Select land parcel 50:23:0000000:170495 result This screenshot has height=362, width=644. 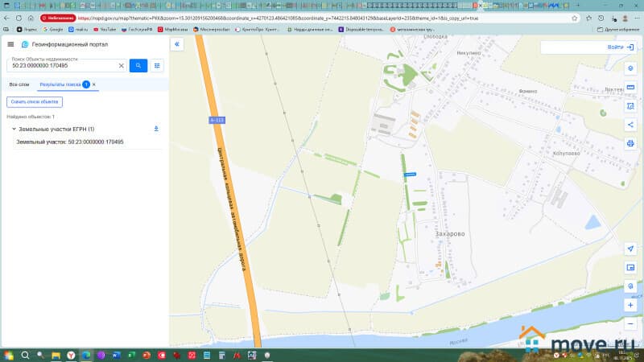pyautogui.click(x=70, y=142)
